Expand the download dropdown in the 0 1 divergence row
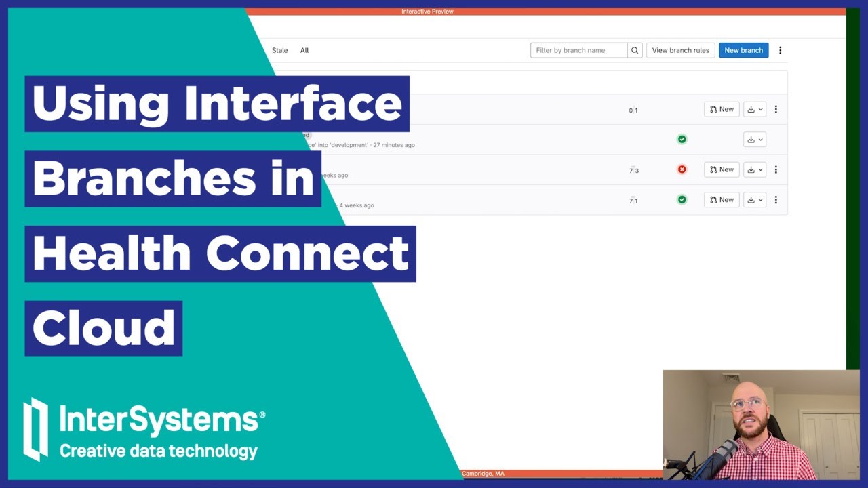This screenshot has width=868, height=488. point(755,109)
